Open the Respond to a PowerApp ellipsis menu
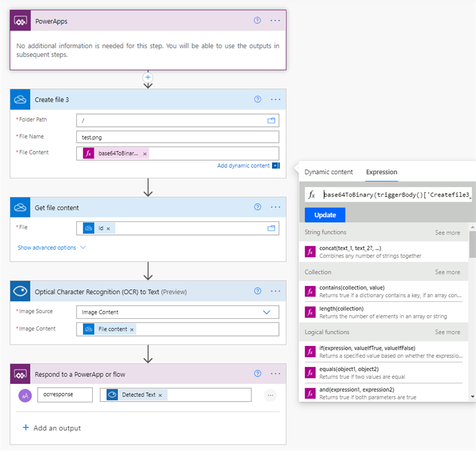 [x=276, y=373]
